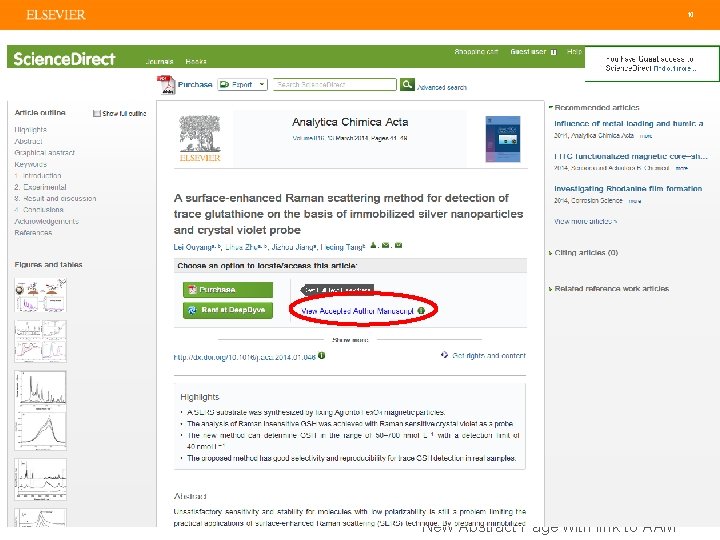The image size is (720, 540).
Task: Click Get rights and content link
Action: [x=489, y=355]
